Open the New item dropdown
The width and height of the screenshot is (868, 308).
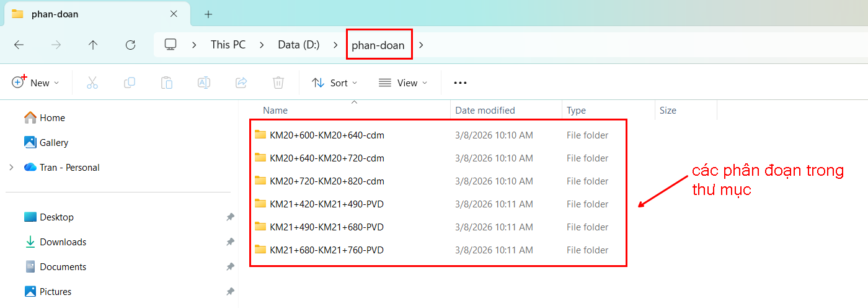point(36,83)
